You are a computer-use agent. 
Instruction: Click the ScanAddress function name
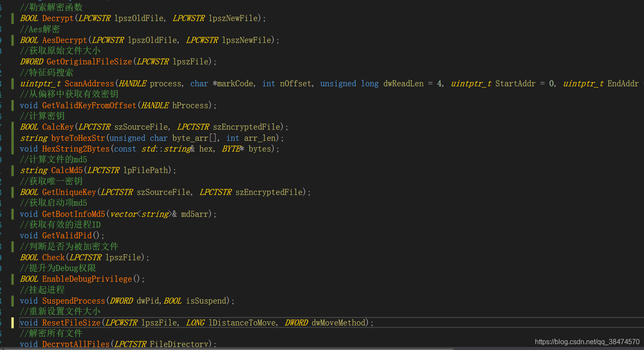[x=89, y=84]
